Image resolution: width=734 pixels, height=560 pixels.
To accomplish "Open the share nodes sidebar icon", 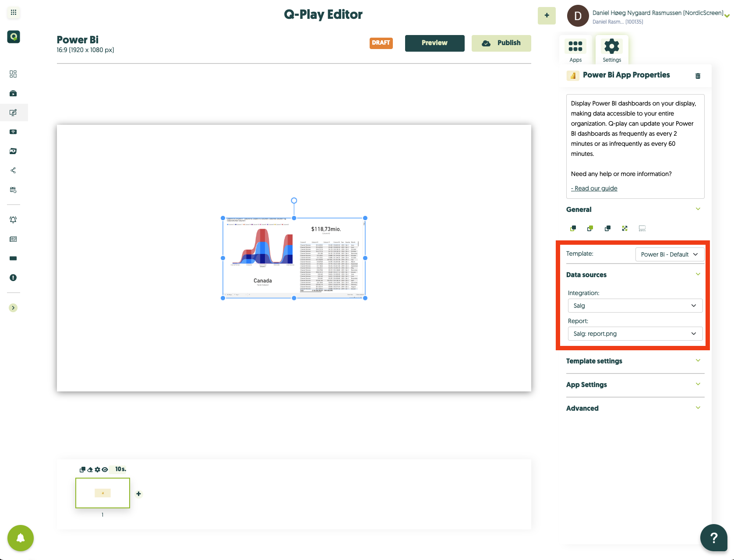I will pos(13,170).
